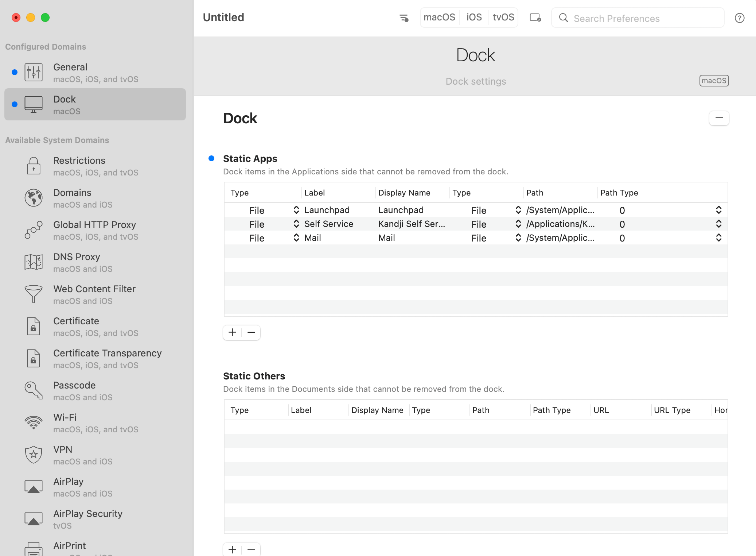Click the macOS platform badge in header
The height and width of the screenshot is (556, 756).
714,81
